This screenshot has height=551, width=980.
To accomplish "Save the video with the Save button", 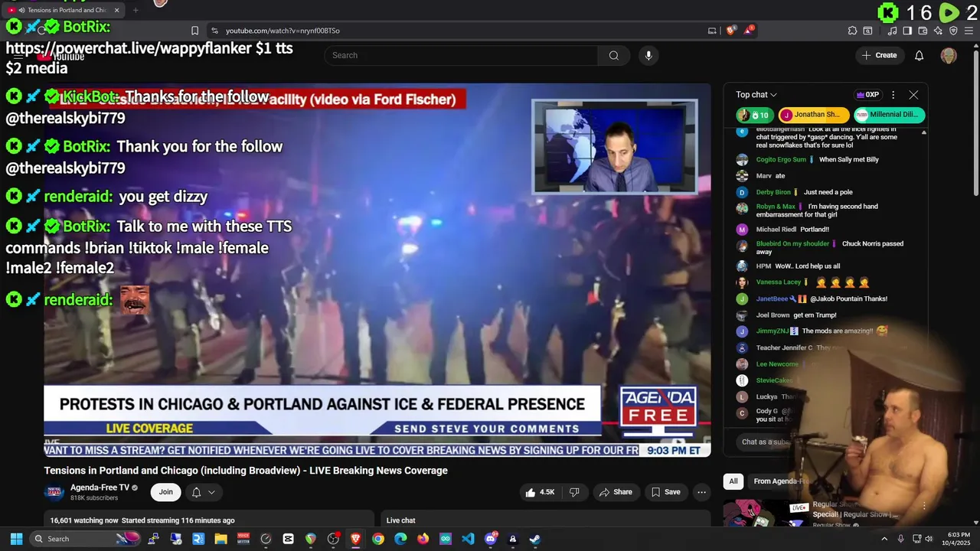I will (x=665, y=492).
